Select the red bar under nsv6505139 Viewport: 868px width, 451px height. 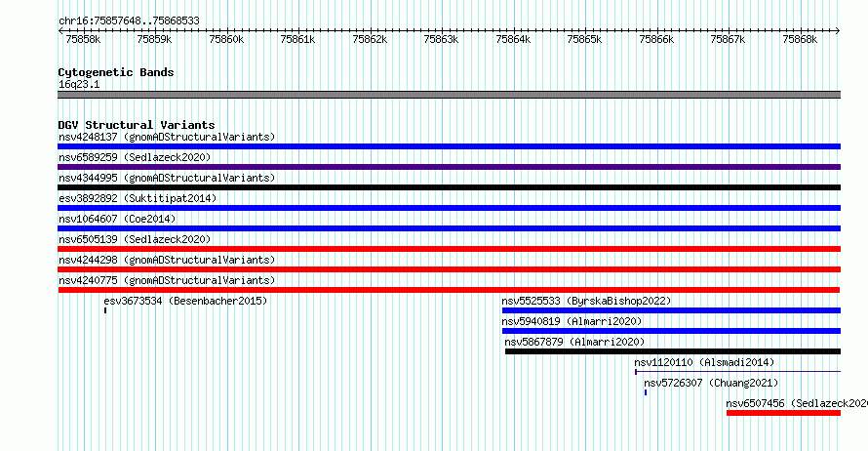click(449, 249)
